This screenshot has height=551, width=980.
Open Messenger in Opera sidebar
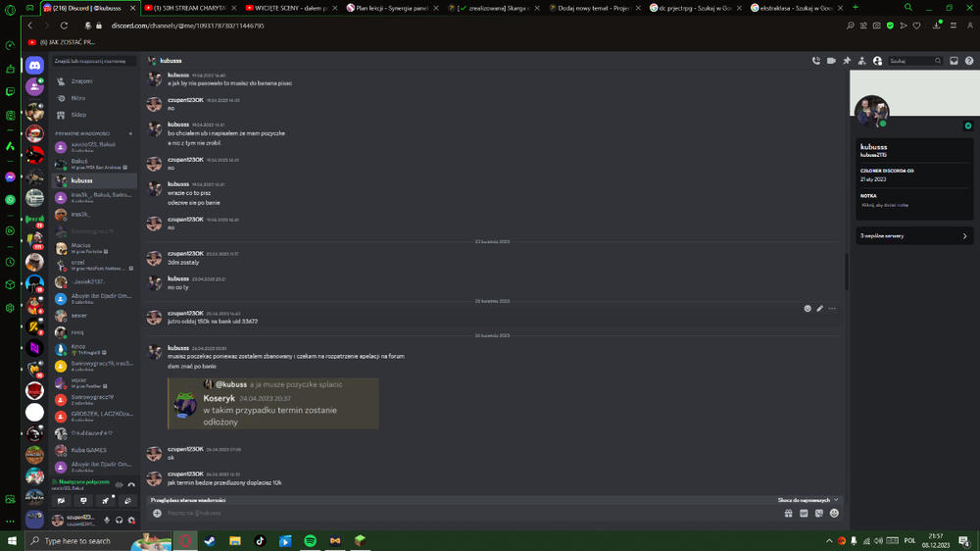pyautogui.click(x=10, y=177)
